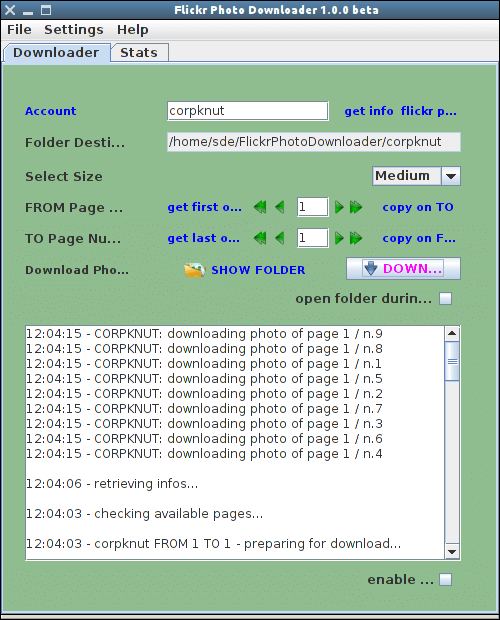
Task: Click the Download Pho... label
Action: [77, 270]
